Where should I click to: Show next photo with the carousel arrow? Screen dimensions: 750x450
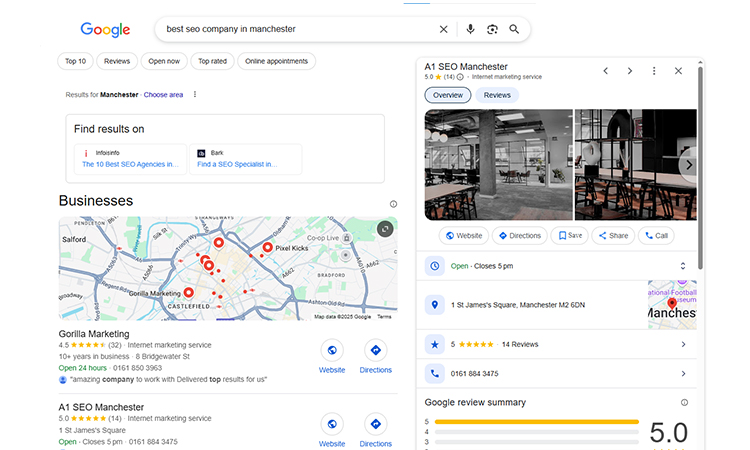[x=689, y=165]
